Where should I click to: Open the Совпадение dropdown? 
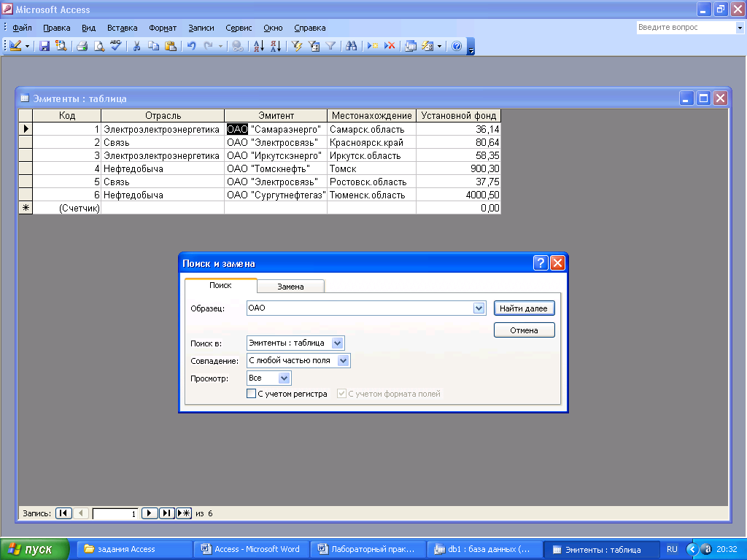(343, 360)
